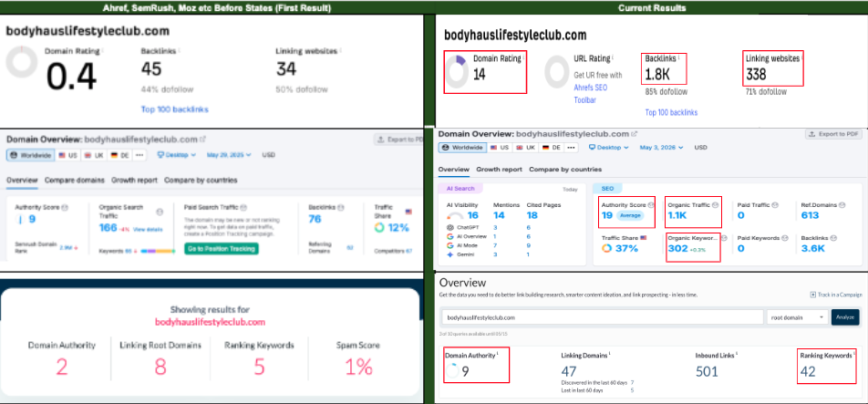The height and width of the screenshot is (404, 868).
Task: Click Linking Domains value 47
Action: click(x=569, y=371)
